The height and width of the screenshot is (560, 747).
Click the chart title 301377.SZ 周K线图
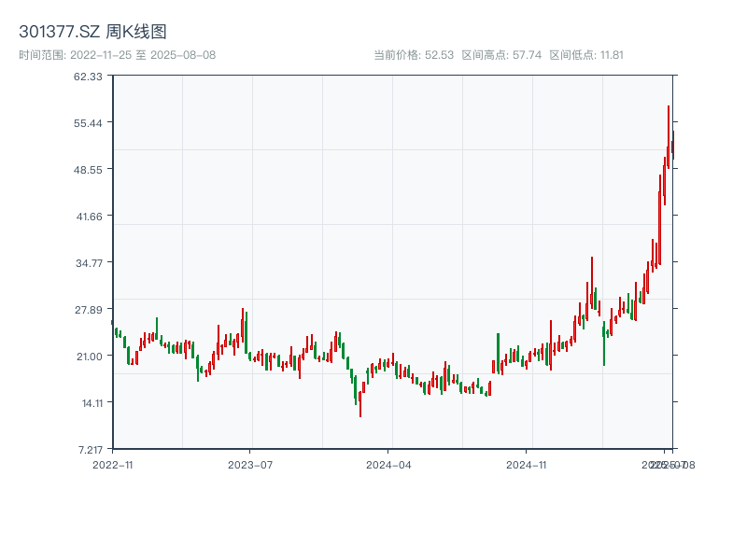(x=92, y=32)
